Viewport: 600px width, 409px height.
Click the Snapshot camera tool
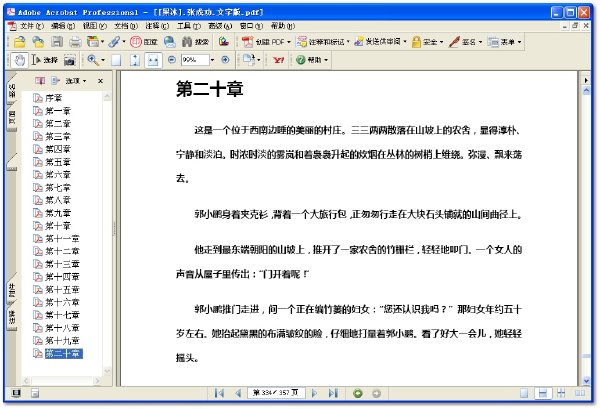(70, 60)
